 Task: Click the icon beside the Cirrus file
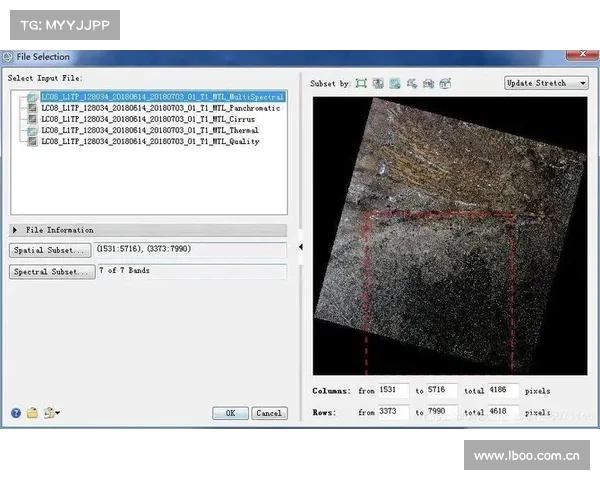[x=33, y=119]
